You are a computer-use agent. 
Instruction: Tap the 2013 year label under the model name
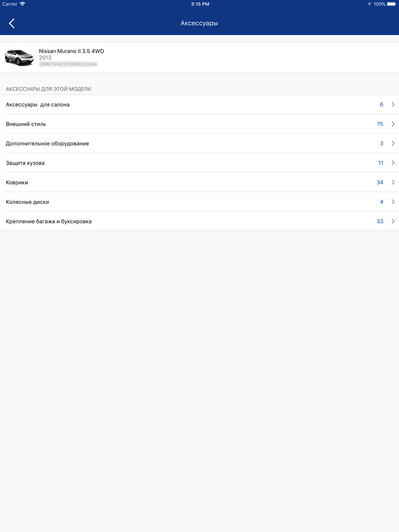point(45,57)
